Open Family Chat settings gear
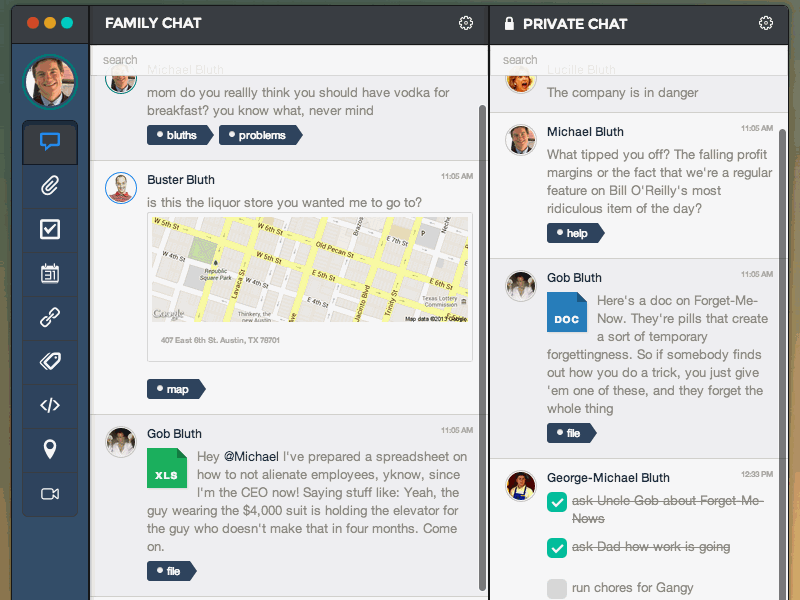The width and height of the screenshot is (800, 600). pos(465,23)
